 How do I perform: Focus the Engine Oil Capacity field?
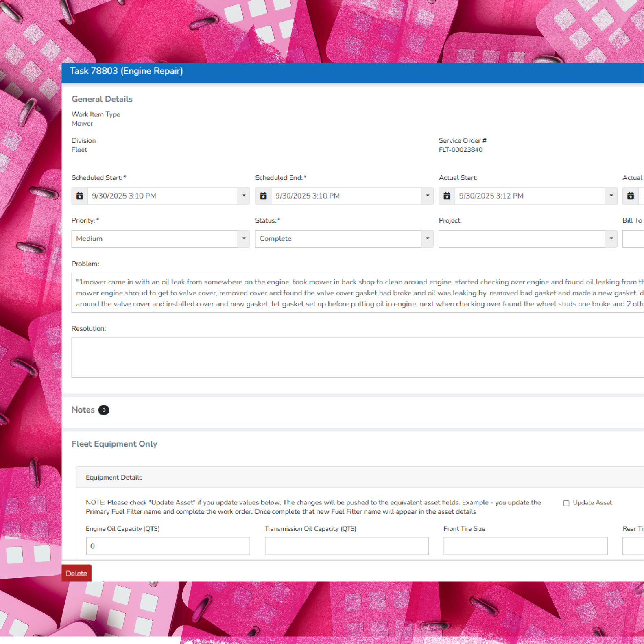[168, 546]
